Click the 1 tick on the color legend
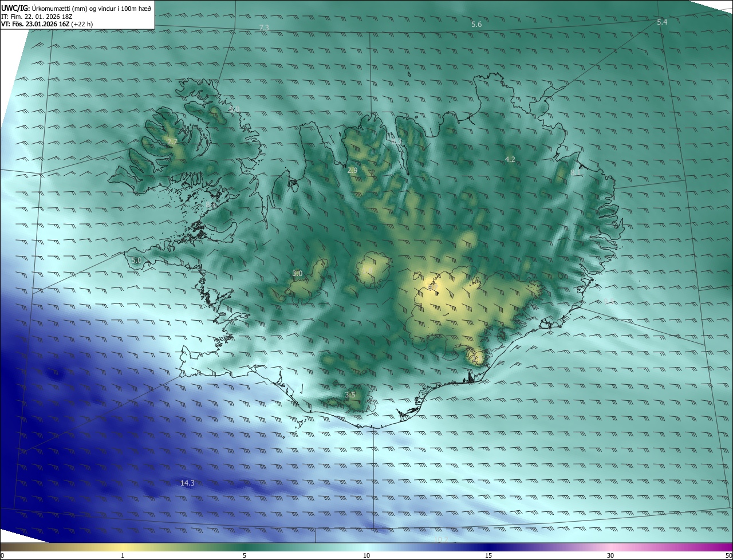 [x=123, y=555]
